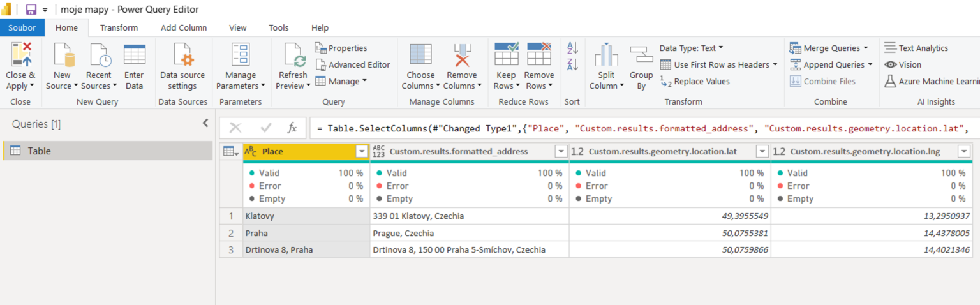
Task: Confirm formula with checkmark icon
Action: [x=266, y=128]
